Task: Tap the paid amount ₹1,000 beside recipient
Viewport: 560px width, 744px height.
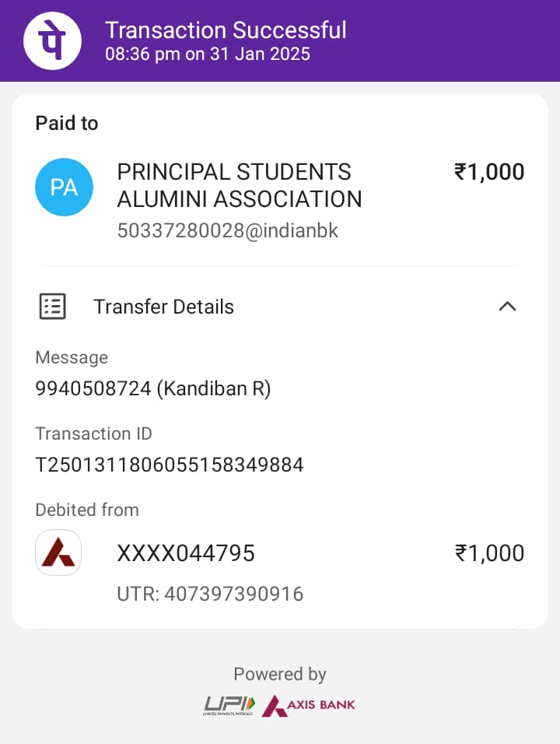Action: 489,172
